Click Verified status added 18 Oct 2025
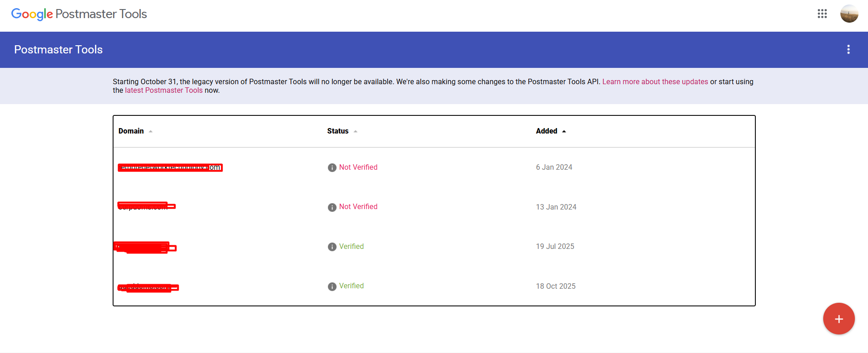Viewport: 868px width, 353px height. click(x=351, y=286)
